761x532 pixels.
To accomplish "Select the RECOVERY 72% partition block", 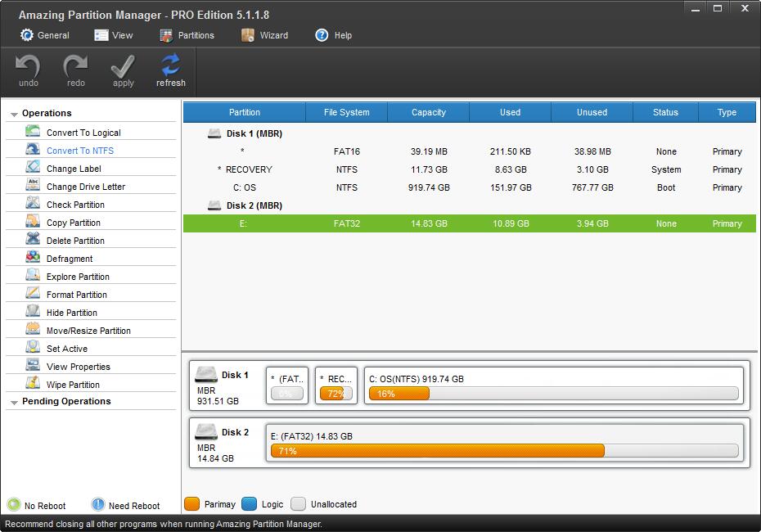I will pos(336,385).
